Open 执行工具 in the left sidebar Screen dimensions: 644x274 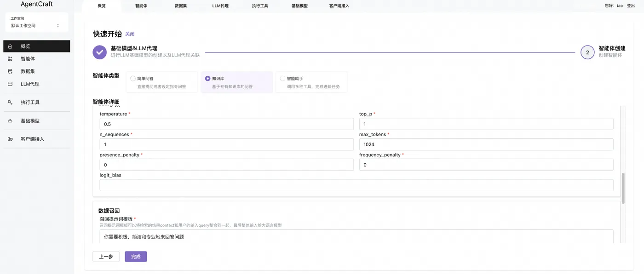point(37,103)
